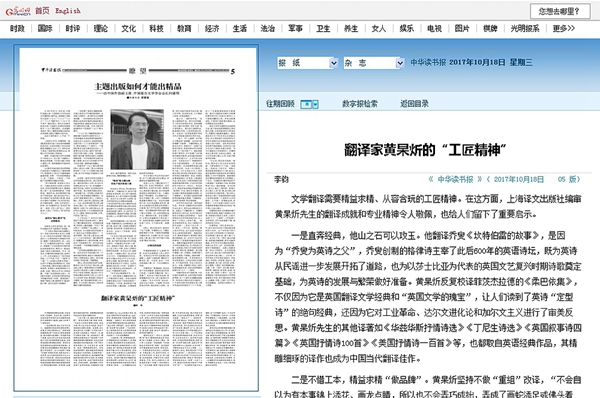
Task: Go to the 科技 section
Action: [x=156, y=28]
